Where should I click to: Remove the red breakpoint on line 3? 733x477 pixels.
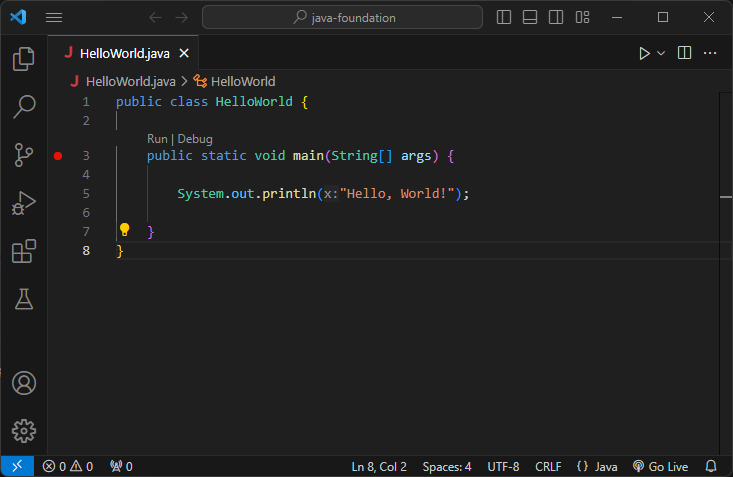58,156
